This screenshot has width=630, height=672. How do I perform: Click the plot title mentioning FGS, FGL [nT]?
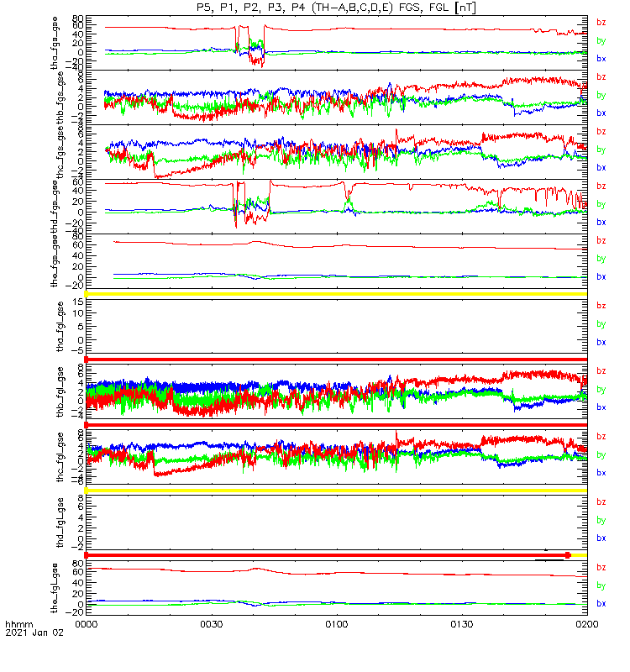click(336, 8)
